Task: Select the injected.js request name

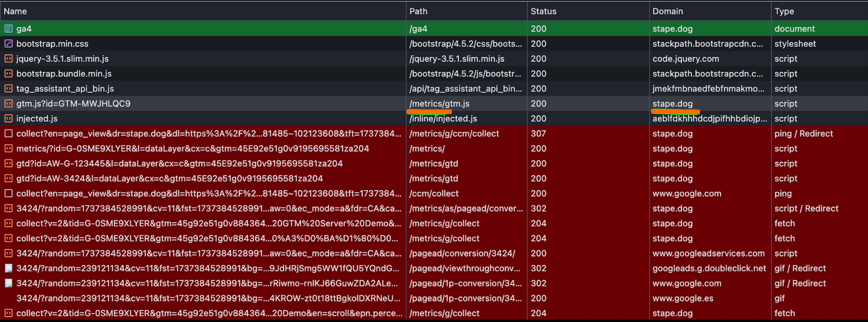Action: 37,118
